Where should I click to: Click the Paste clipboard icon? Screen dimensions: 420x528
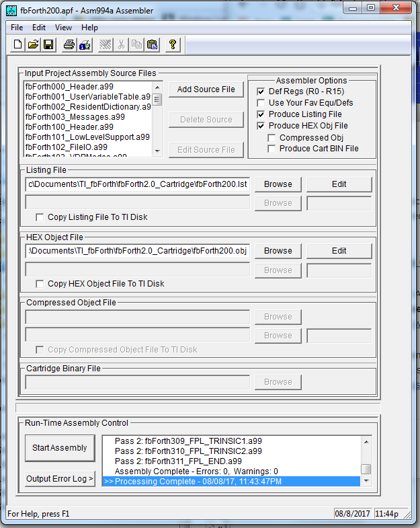coord(152,44)
